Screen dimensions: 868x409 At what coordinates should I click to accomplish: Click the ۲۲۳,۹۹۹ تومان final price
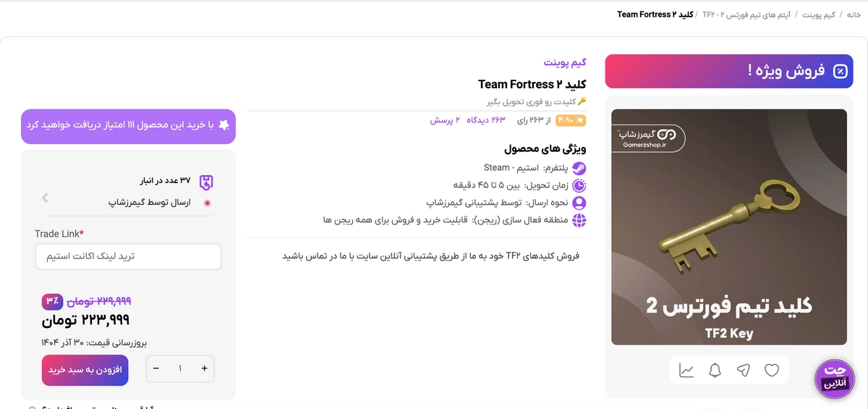coord(85,320)
